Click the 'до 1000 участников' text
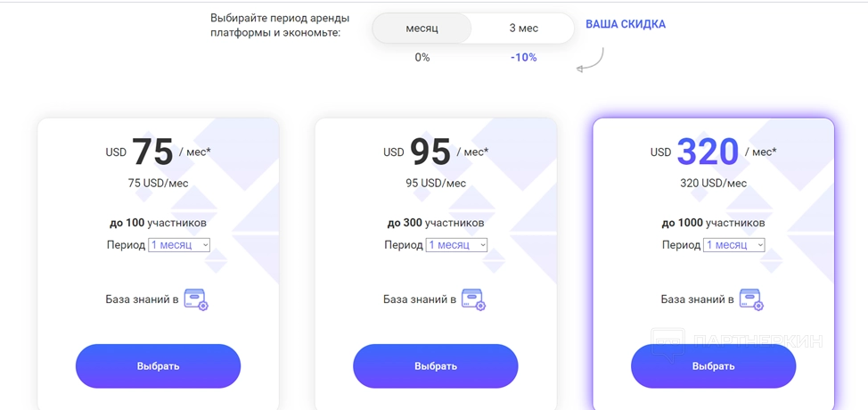 [714, 223]
